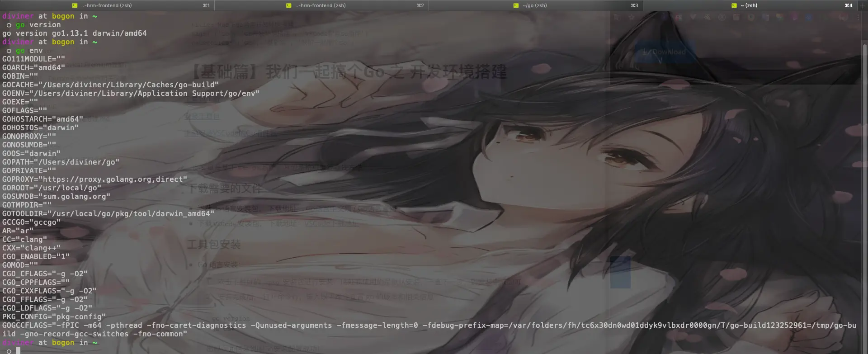Image resolution: width=868 pixels, height=354 pixels.
Task: Click the GOBIN="" line
Action: (20, 76)
